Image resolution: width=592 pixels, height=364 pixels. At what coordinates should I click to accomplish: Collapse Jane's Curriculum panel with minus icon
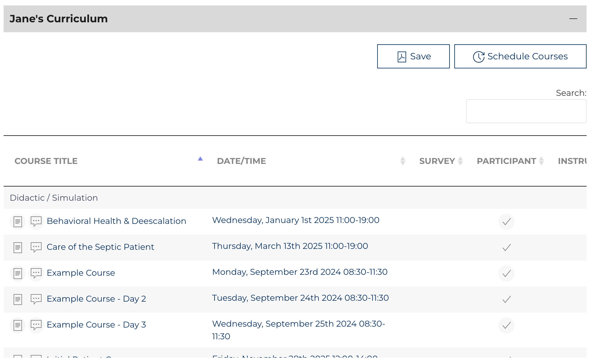tap(573, 19)
